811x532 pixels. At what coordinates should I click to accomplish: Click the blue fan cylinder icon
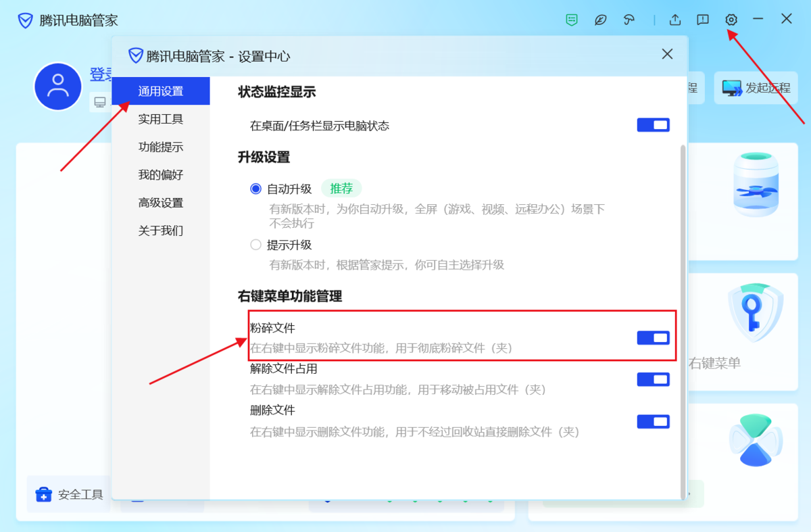point(756,185)
